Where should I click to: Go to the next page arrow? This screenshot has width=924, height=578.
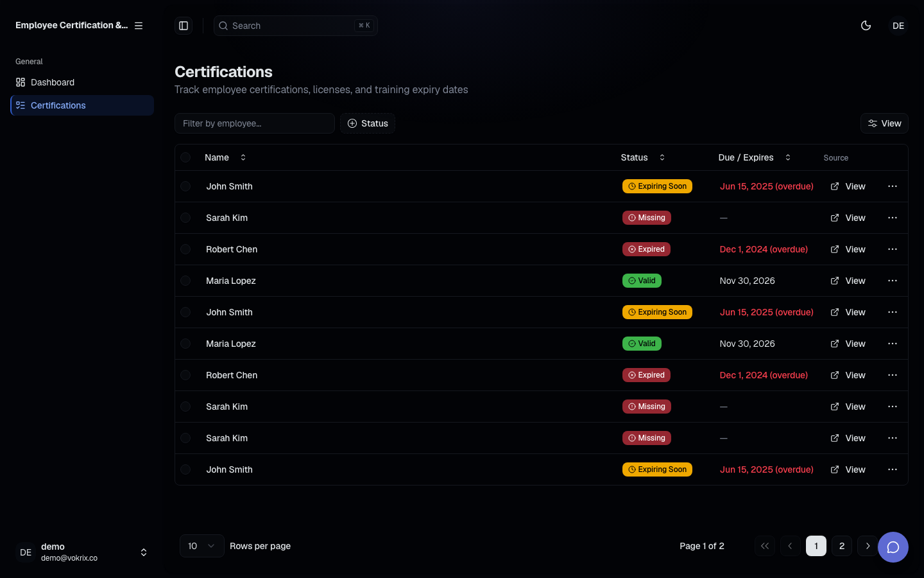[868, 546]
